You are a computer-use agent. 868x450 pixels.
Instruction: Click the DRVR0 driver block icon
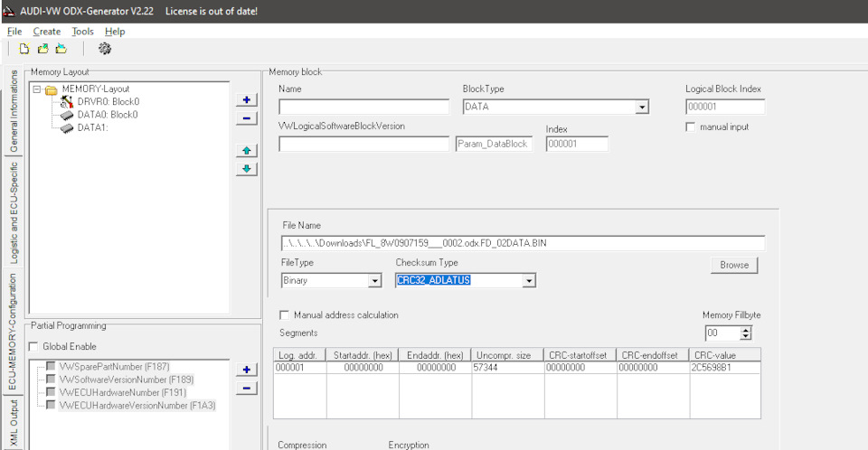pyautogui.click(x=67, y=102)
